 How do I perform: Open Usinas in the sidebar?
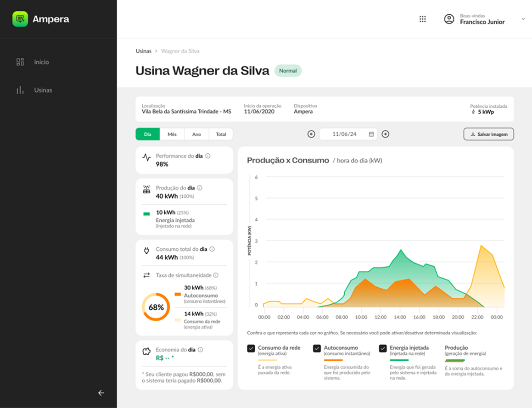click(43, 90)
